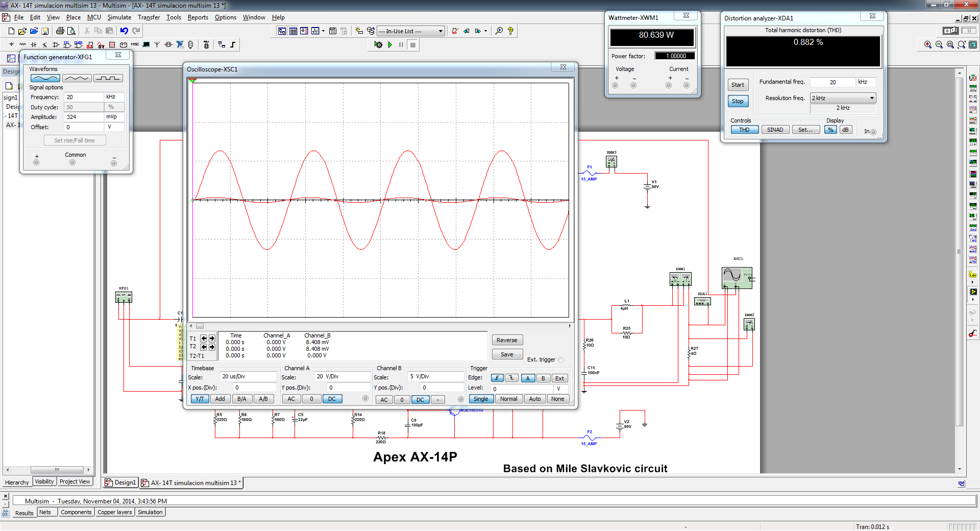Click T1 cursor right arrow
Viewport: 980px width, 531px height.
(211, 339)
